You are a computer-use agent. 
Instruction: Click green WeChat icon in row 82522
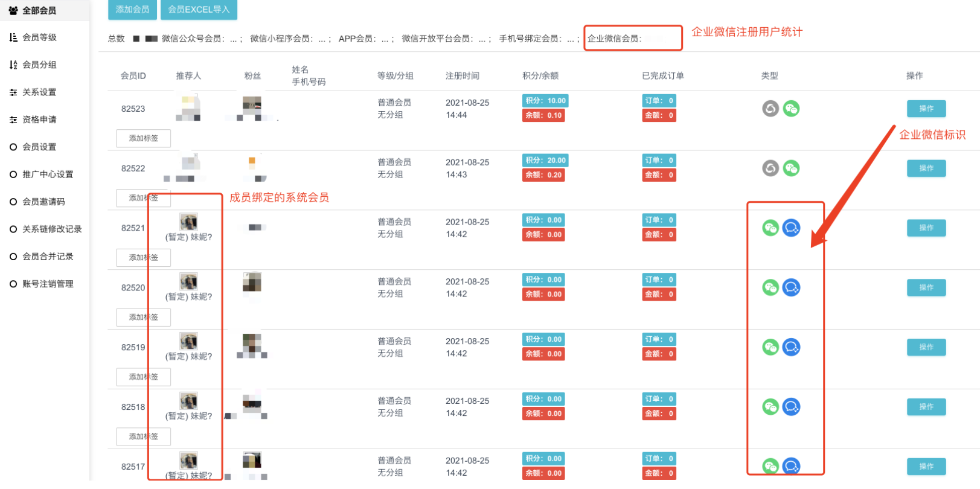791,168
